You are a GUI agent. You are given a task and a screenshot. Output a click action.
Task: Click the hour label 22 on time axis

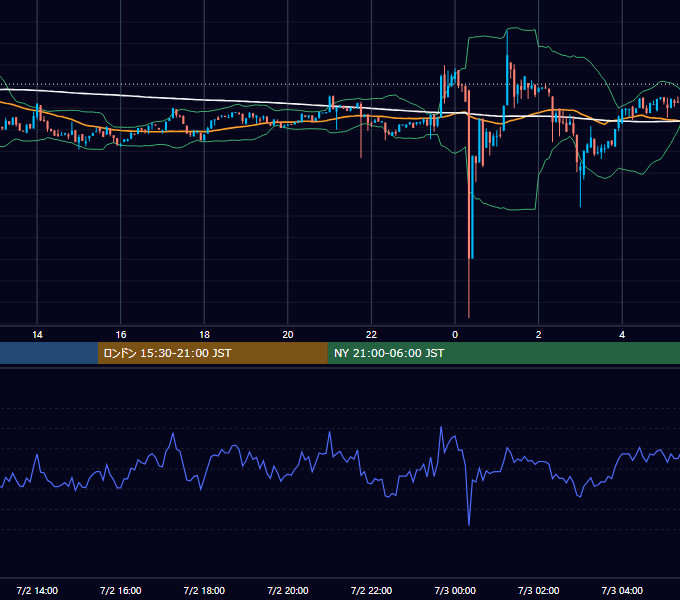pyautogui.click(x=371, y=335)
